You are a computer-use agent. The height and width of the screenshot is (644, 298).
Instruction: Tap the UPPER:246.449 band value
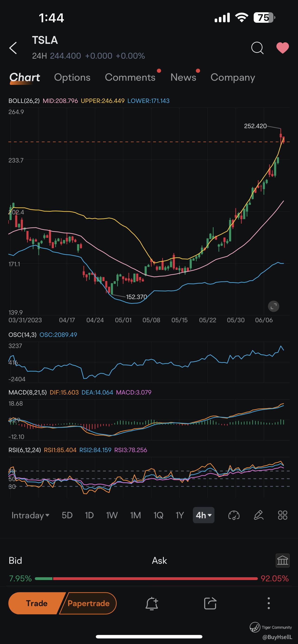(x=103, y=101)
